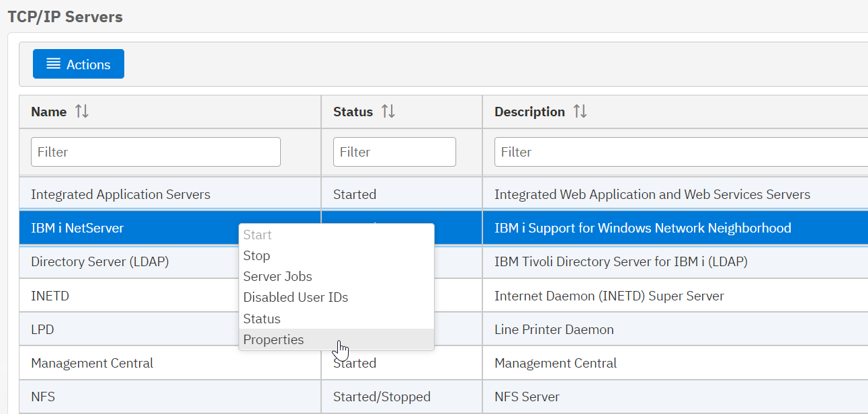Click Started status of Integrated Application Servers
The image size is (868, 414).
[x=355, y=194]
